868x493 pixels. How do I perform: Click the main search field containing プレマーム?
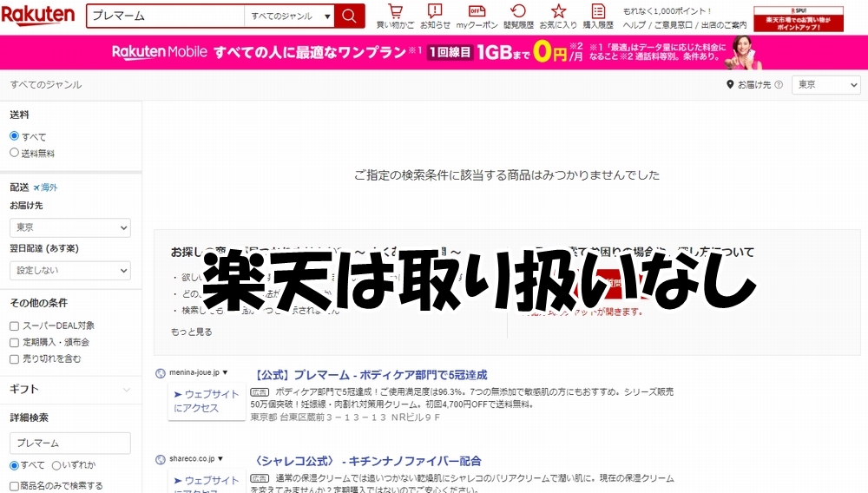pyautogui.click(x=166, y=16)
